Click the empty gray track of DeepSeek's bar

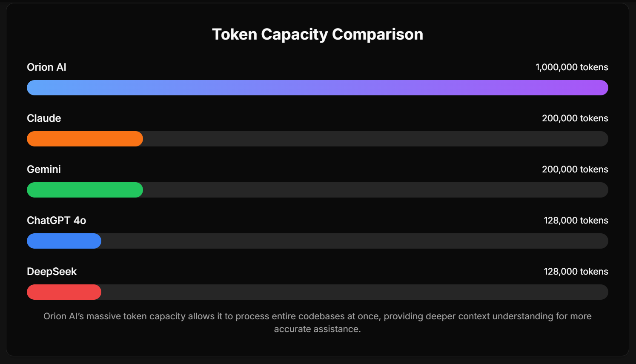coord(353,292)
